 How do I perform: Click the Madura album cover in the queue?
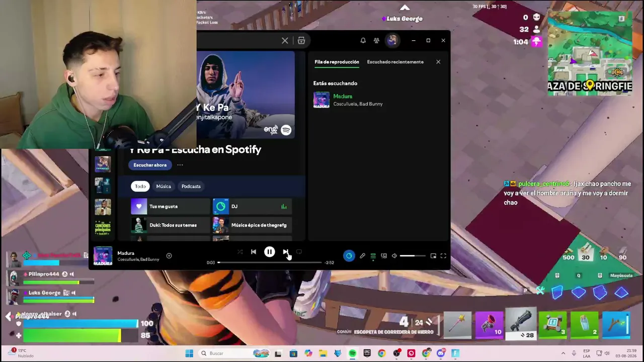pyautogui.click(x=321, y=100)
